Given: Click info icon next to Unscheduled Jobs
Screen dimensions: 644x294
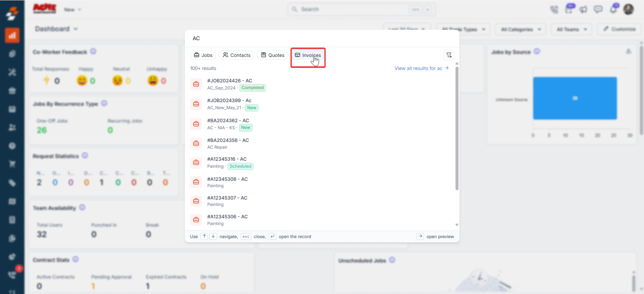Looking at the screenshot, I should [x=392, y=260].
